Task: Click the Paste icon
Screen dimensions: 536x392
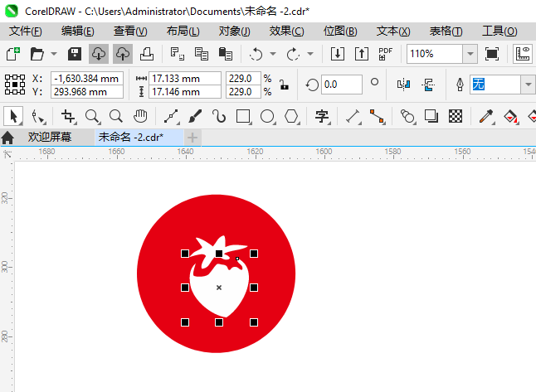Action: 226,54
